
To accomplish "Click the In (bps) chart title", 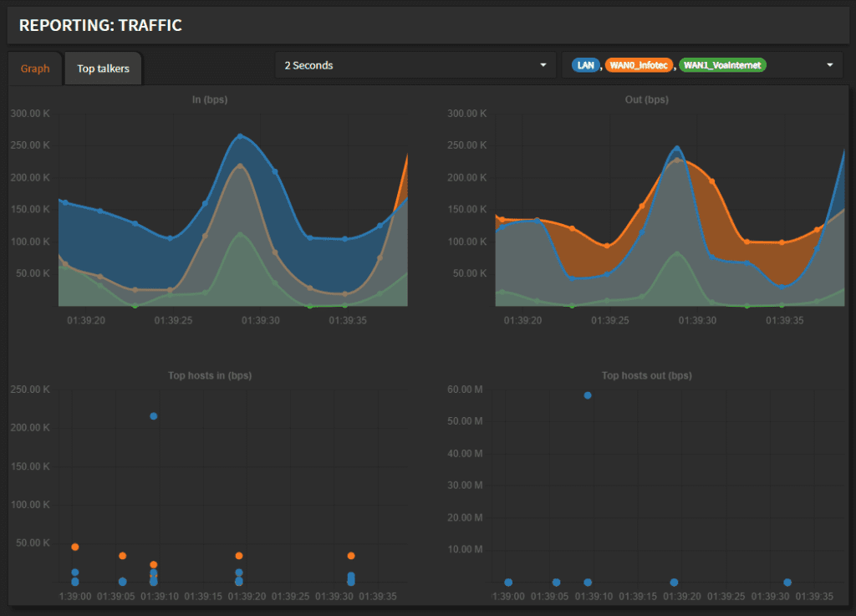I will point(209,100).
